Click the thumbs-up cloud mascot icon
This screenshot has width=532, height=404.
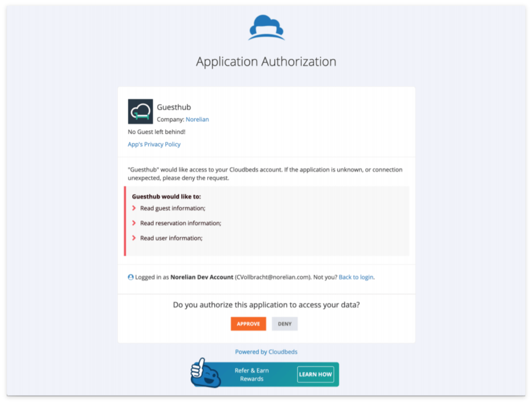205,373
